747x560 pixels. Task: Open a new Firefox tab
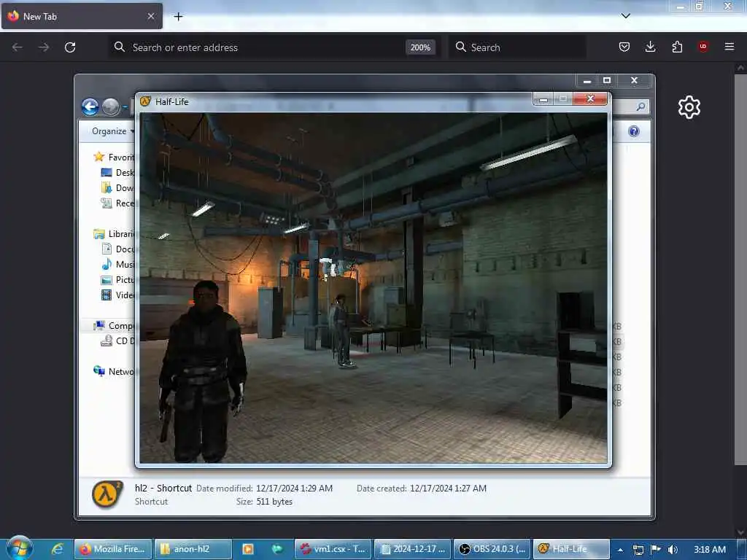178,17
